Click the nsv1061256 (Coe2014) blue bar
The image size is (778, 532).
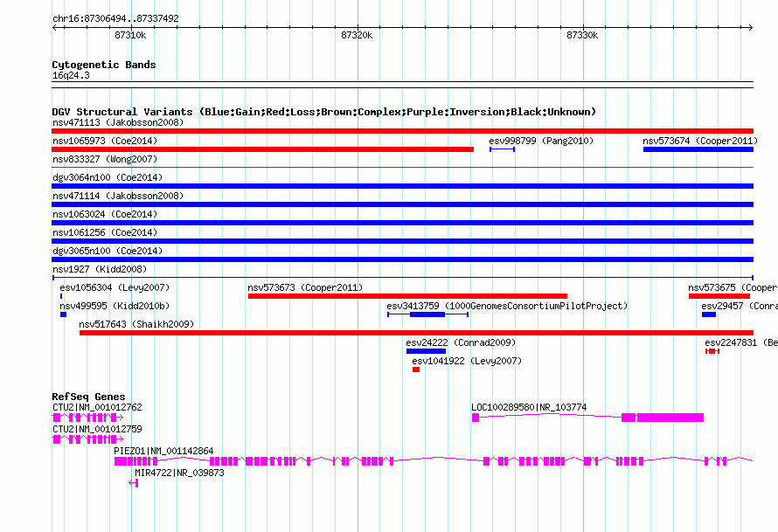(x=402, y=241)
